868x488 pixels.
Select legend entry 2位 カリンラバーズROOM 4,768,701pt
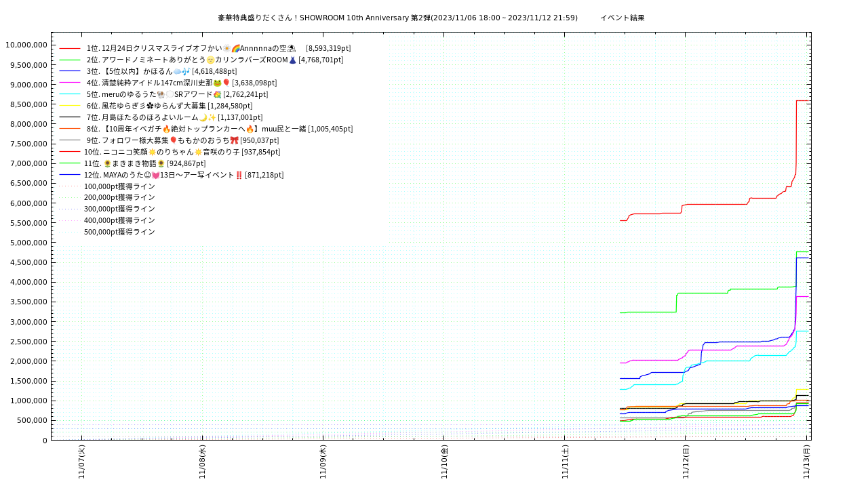pyautogui.click(x=215, y=60)
